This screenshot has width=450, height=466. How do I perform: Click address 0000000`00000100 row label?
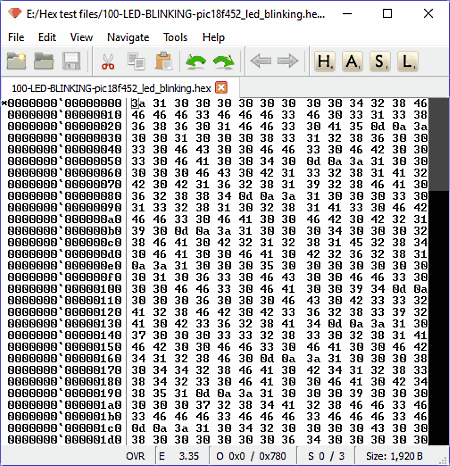tap(65, 289)
